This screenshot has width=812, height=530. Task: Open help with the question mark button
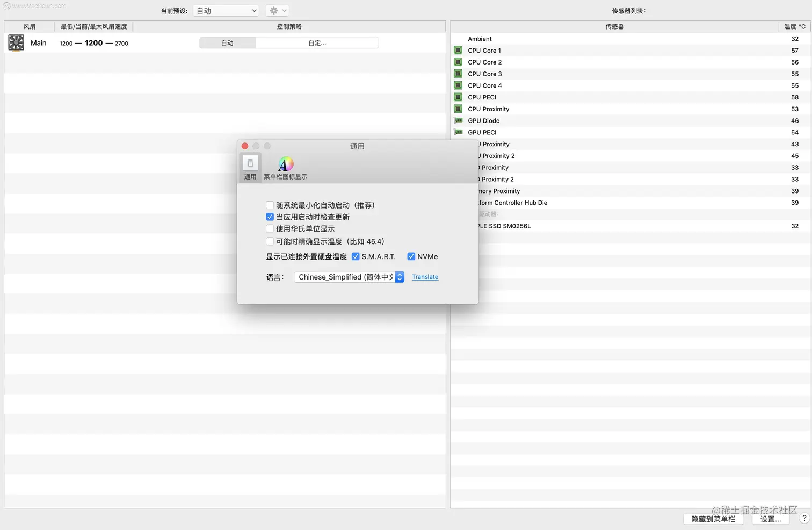(x=804, y=518)
